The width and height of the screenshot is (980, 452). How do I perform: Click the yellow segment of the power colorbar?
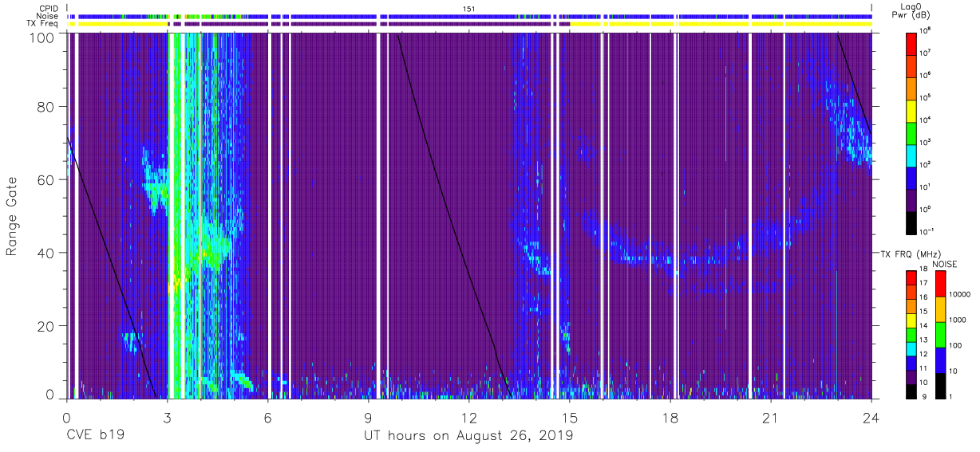click(x=911, y=110)
